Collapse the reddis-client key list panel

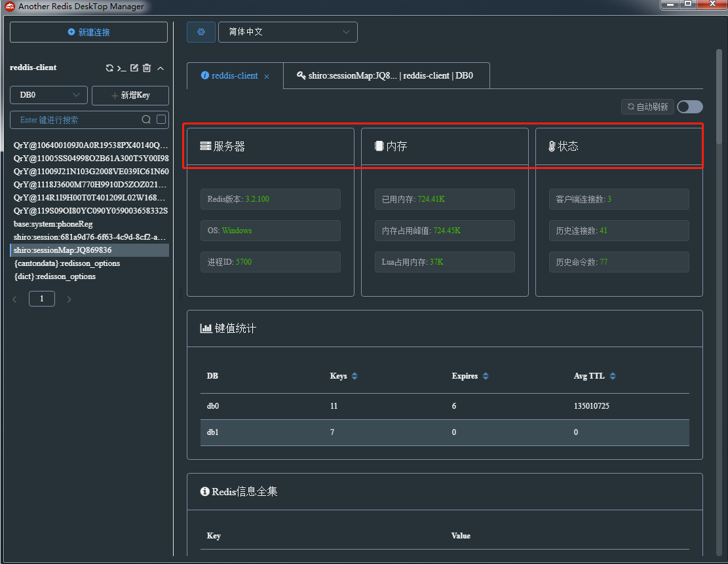tap(161, 67)
